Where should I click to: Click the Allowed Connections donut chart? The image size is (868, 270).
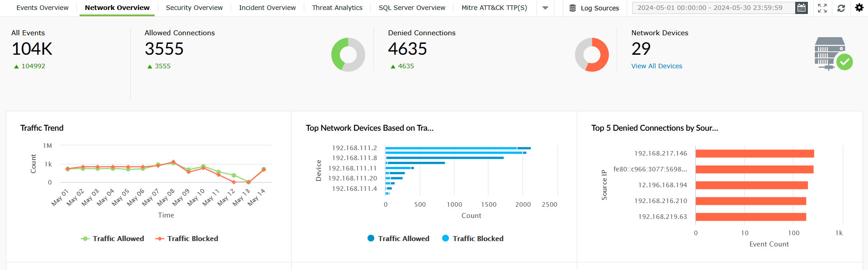pyautogui.click(x=348, y=54)
